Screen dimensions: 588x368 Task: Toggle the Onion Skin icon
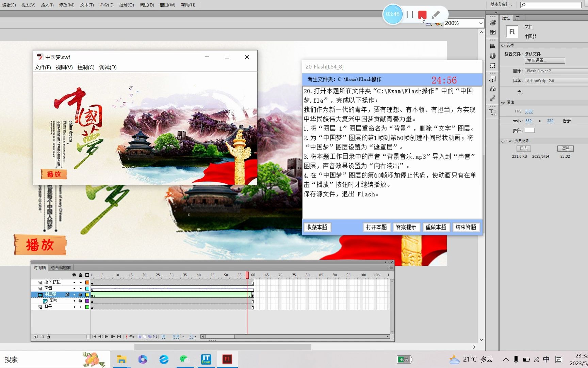click(x=140, y=337)
